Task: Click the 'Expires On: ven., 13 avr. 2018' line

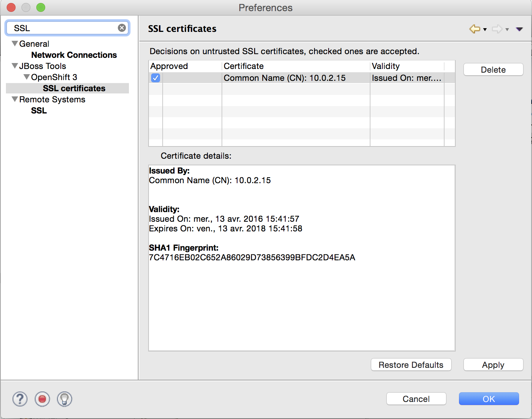Action: click(226, 228)
